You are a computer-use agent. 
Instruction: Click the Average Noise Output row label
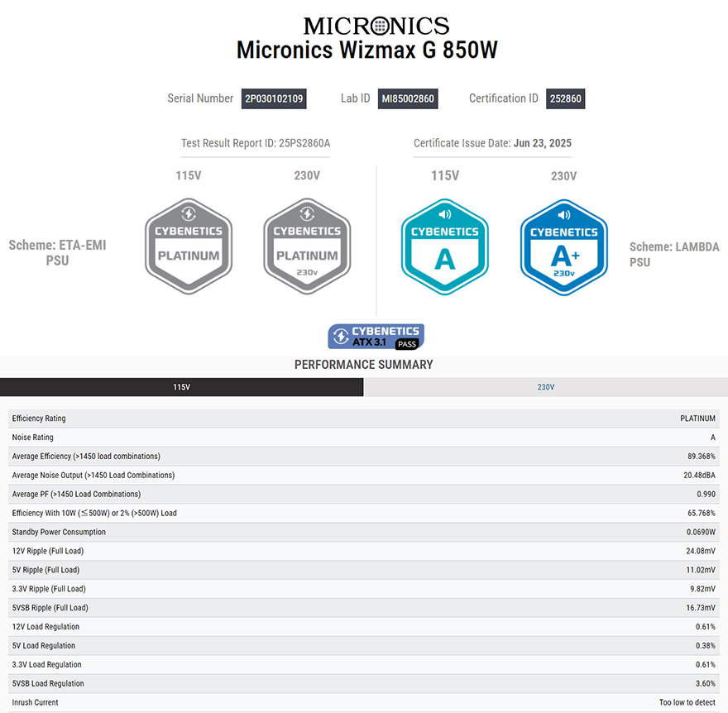[x=93, y=476]
